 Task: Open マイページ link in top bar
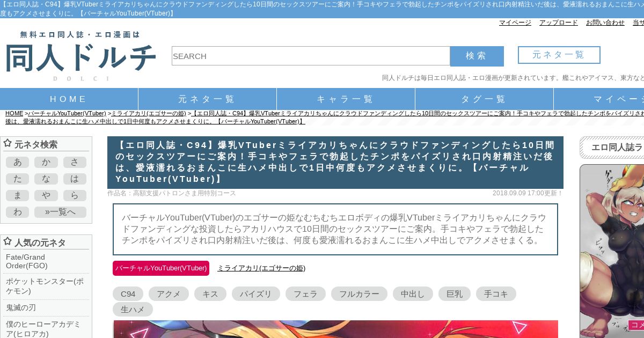pos(515,23)
